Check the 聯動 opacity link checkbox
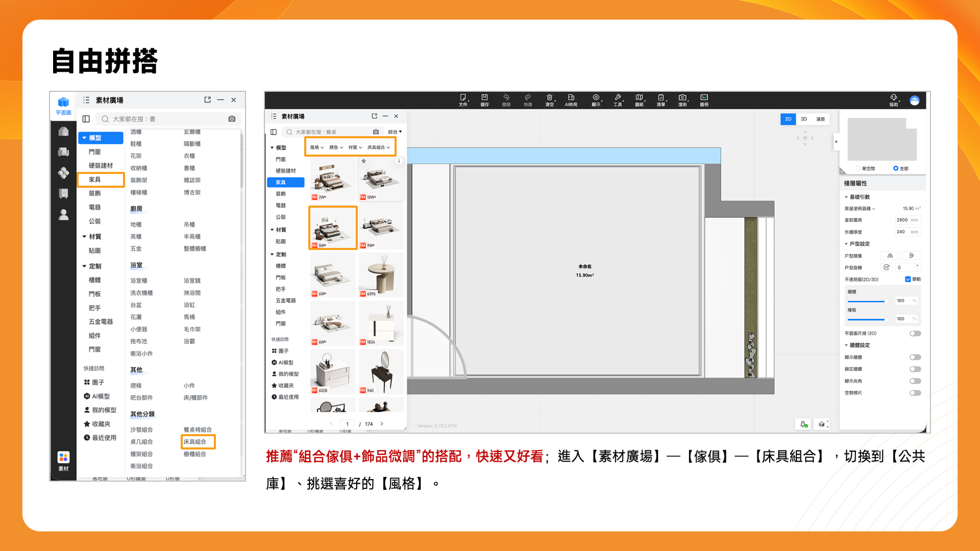980x551 pixels. tap(908, 279)
